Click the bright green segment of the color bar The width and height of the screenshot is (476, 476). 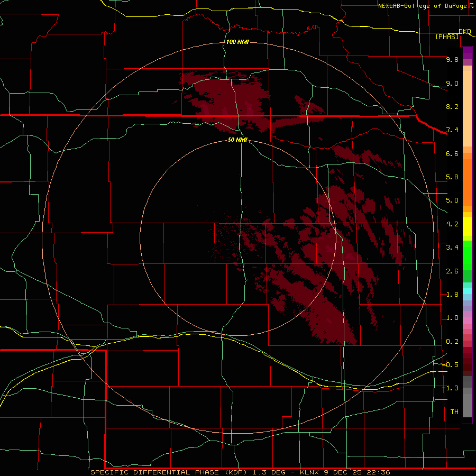tap(467, 255)
